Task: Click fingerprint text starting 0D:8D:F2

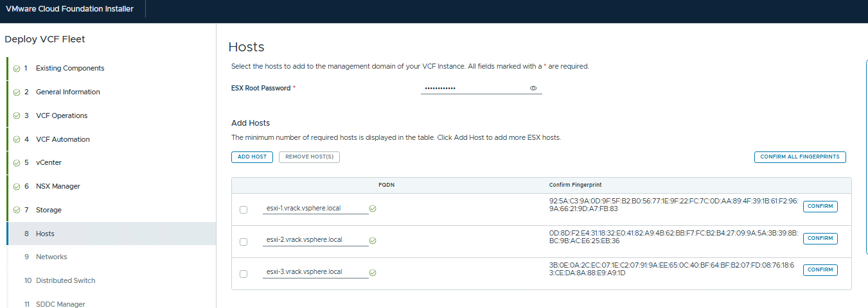Action: (x=673, y=237)
